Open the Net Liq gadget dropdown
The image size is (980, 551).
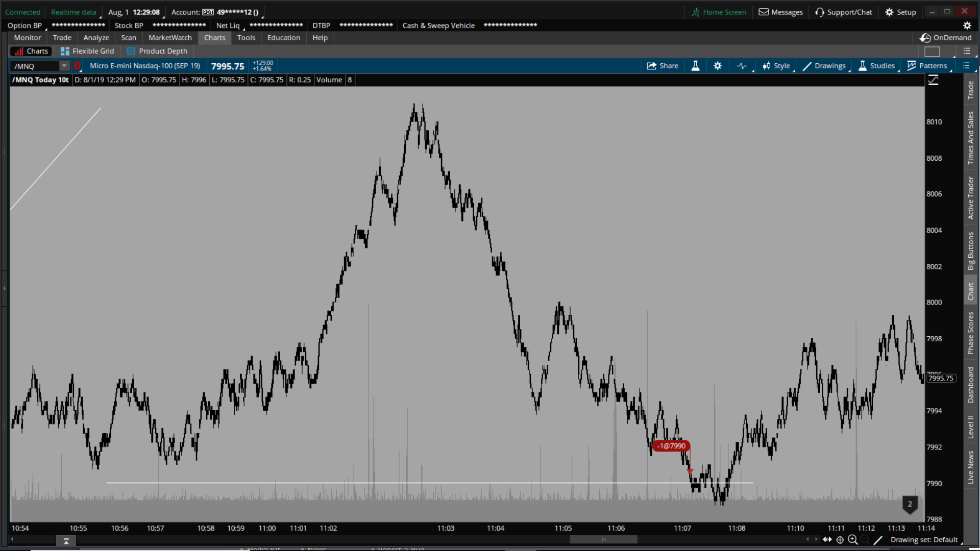(229, 26)
